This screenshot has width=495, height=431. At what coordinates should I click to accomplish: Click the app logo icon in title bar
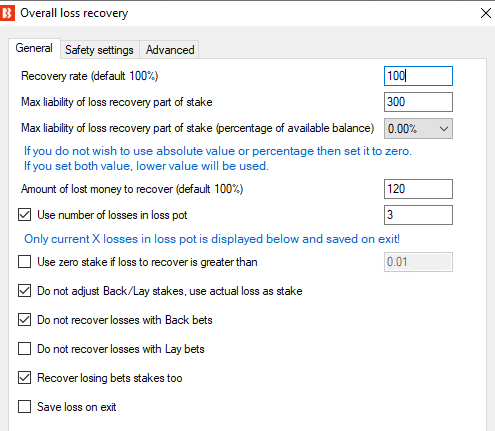tap(7, 13)
